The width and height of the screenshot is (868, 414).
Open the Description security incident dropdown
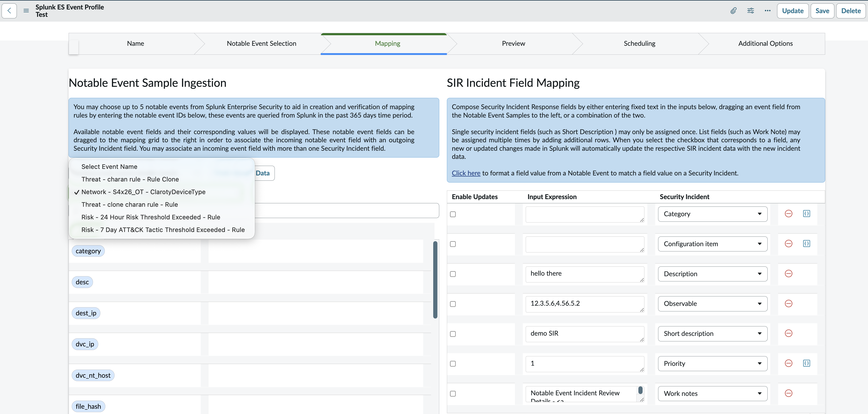(x=712, y=274)
